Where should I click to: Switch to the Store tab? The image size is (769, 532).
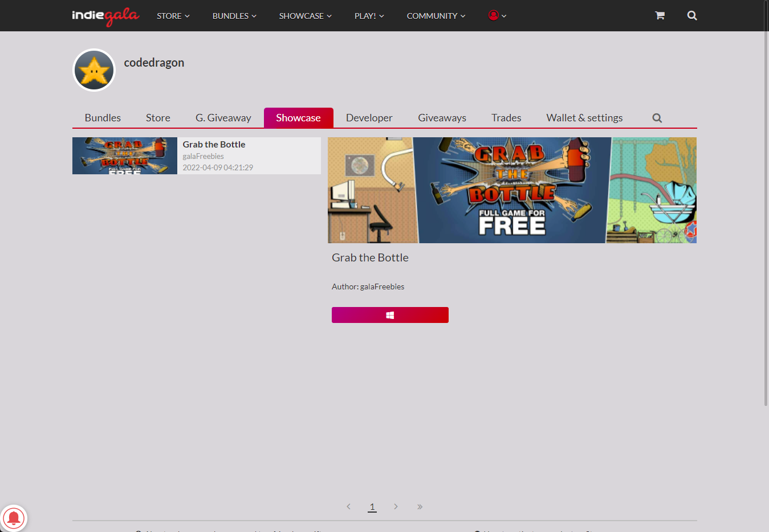158,118
